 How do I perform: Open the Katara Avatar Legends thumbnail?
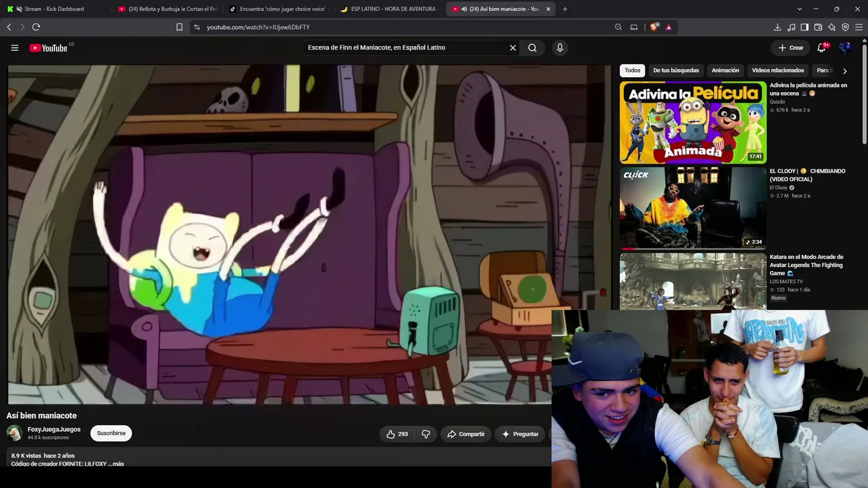(693, 281)
